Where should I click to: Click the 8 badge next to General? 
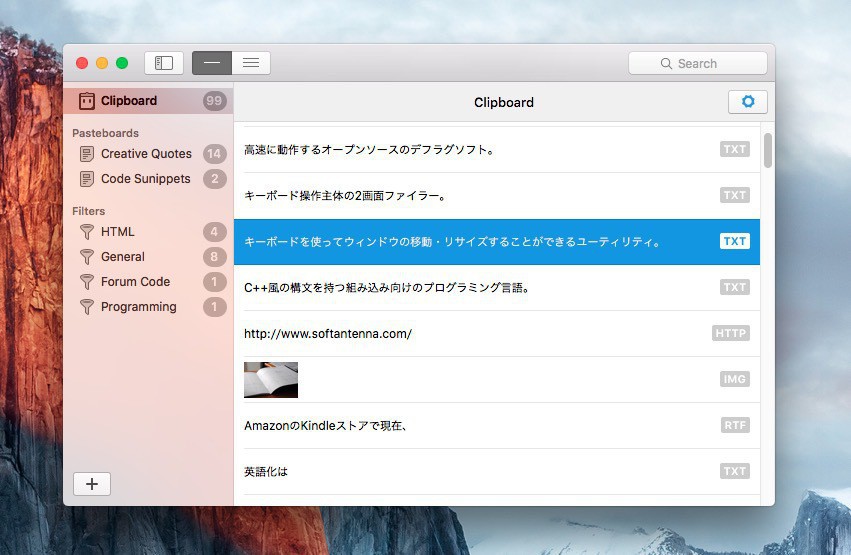pos(214,257)
